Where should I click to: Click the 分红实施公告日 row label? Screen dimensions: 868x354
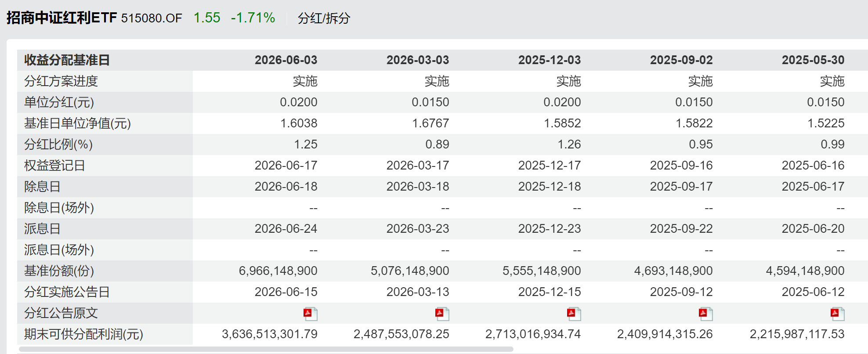coord(67,292)
